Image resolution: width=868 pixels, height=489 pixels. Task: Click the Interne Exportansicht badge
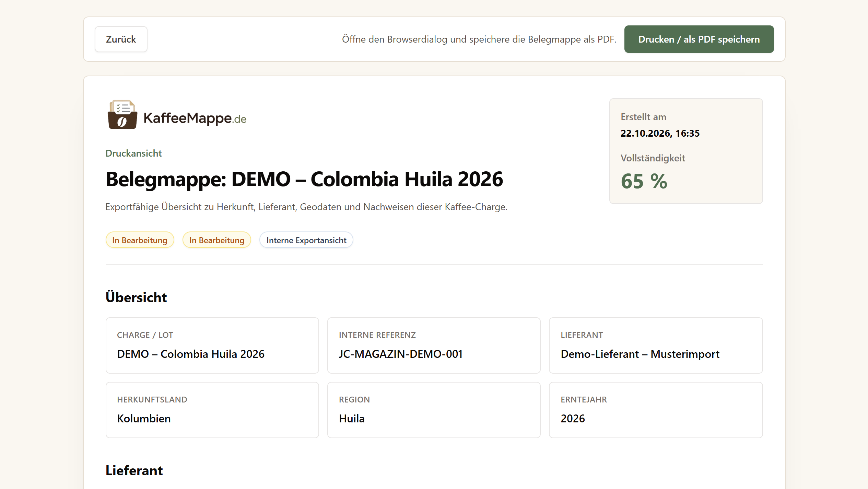(x=306, y=240)
